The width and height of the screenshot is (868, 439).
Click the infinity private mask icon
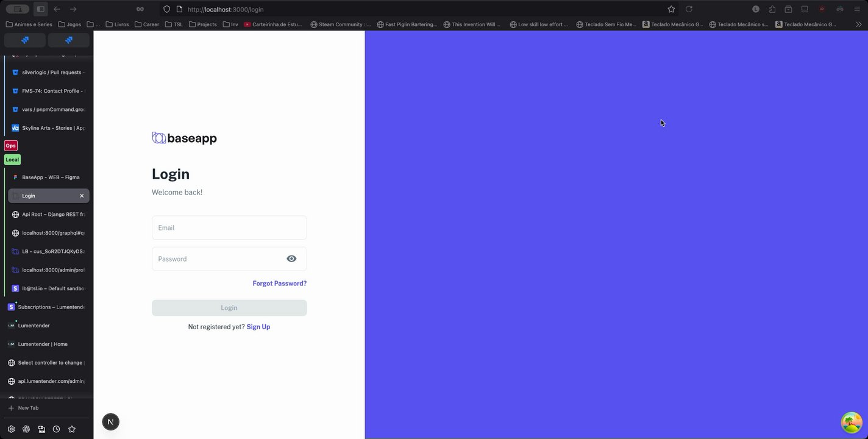pyautogui.click(x=140, y=9)
